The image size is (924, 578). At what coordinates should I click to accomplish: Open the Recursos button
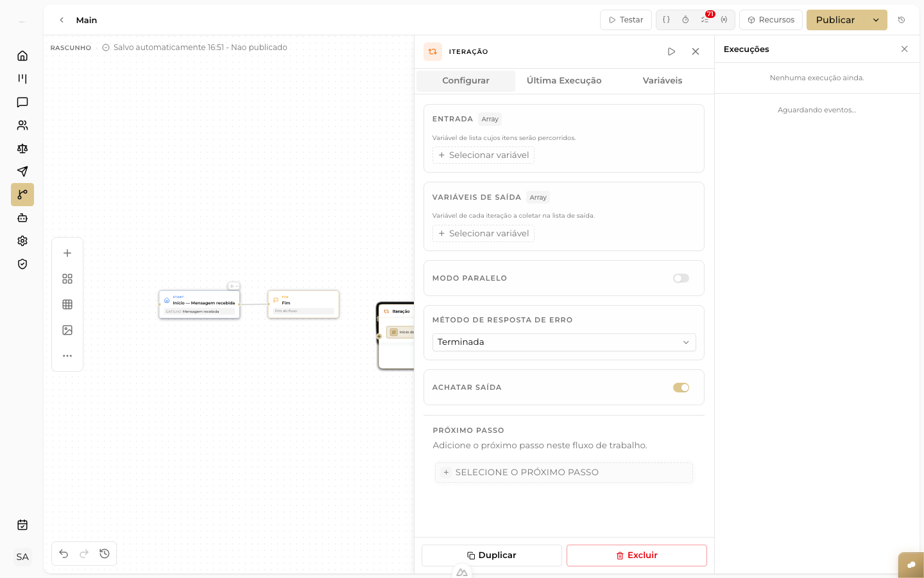[x=771, y=20]
